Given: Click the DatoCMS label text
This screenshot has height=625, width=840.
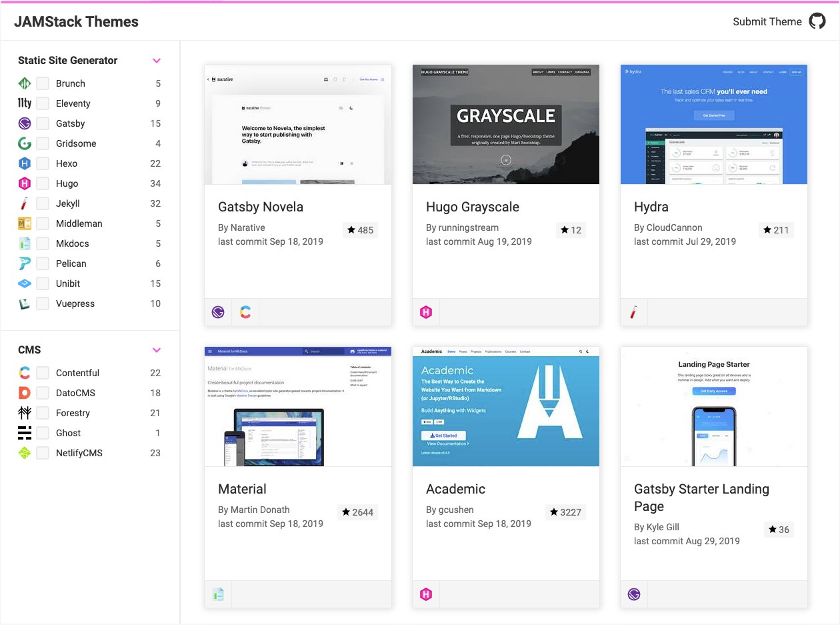Looking at the screenshot, I should (76, 393).
